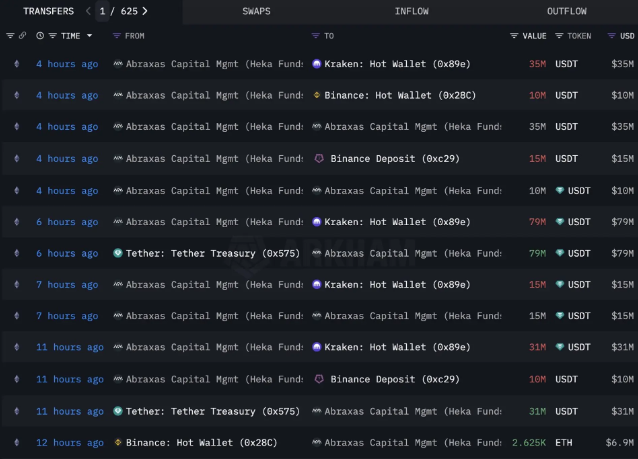Click the '12 hours ago' transaction timestamp
The image size is (638, 459).
click(69, 442)
